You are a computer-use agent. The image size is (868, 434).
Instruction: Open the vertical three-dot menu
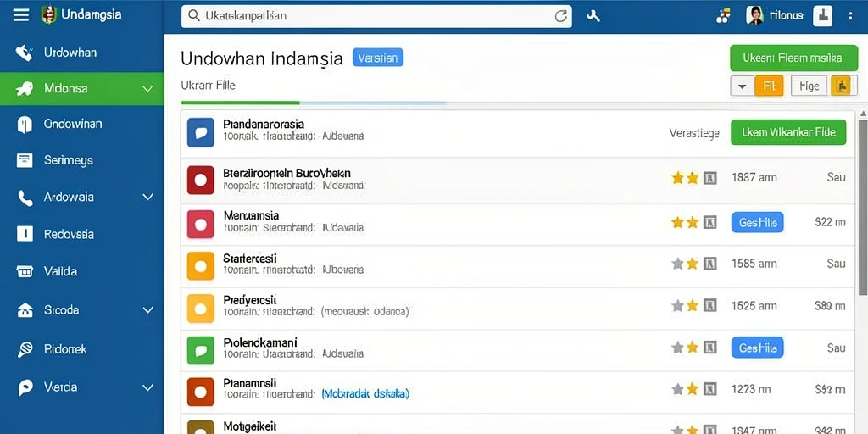point(851,16)
